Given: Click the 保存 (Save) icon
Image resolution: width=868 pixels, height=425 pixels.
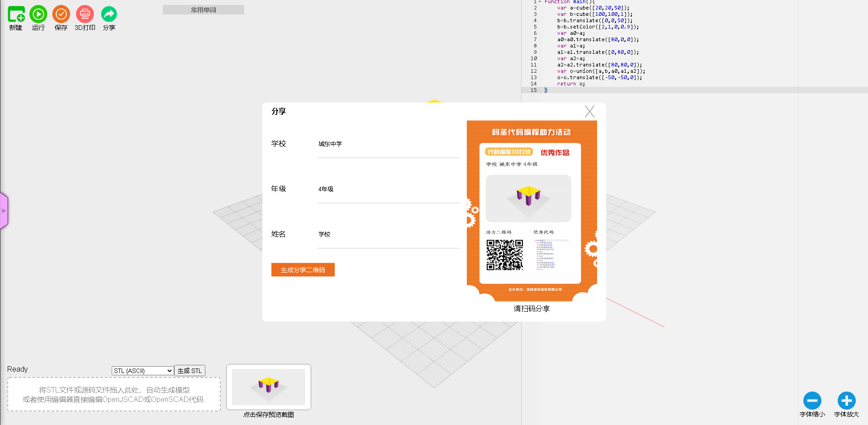Looking at the screenshot, I should point(61,15).
